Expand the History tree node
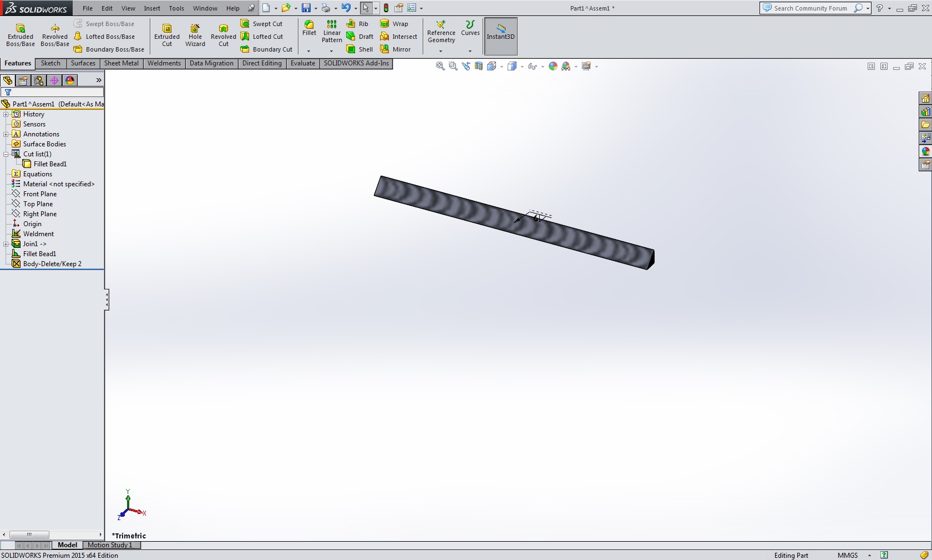 tap(6, 114)
